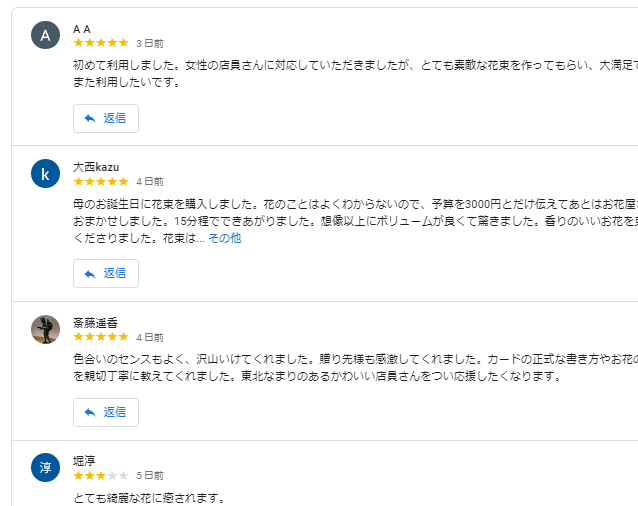Screen dimensions: 638x506
Task: Click 堀淳's review text about beautiful flowers
Action: pyautogui.click(x=150, y=497)
